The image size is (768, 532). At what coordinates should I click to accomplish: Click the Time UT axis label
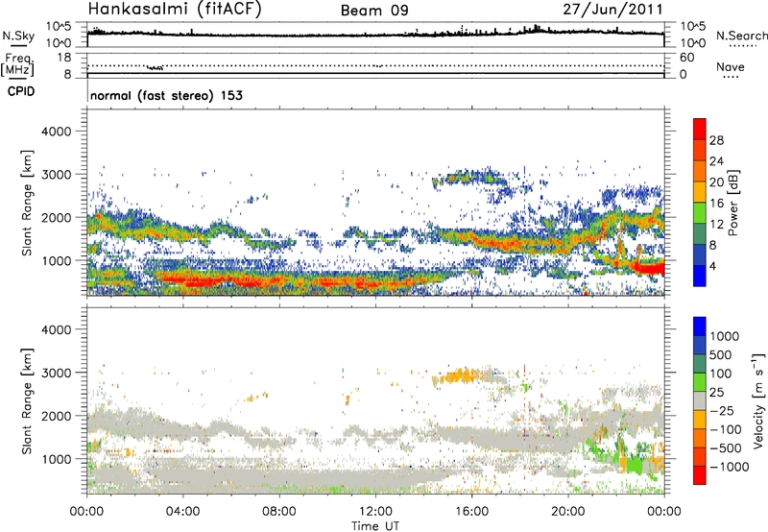click(x=375, y=526)
